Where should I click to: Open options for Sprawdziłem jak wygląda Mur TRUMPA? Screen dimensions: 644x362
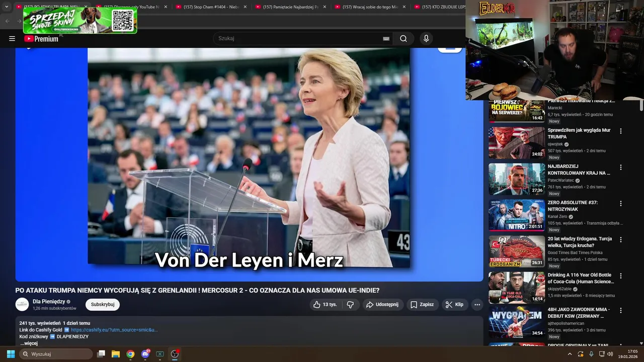pyautogui.click(x=621, y=131)
